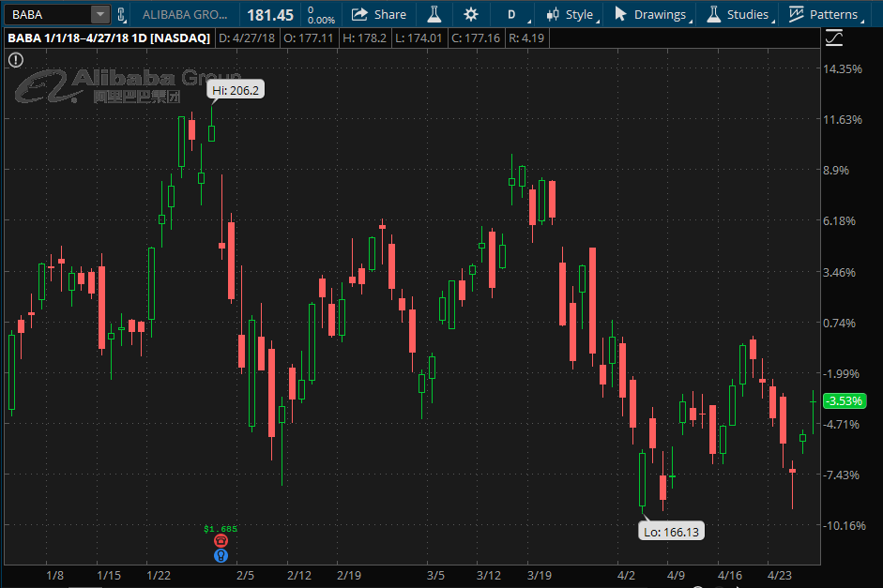Viewport: 883px width, 588px height.
Task: Open the Patterns menu
Action: (826, 15)
